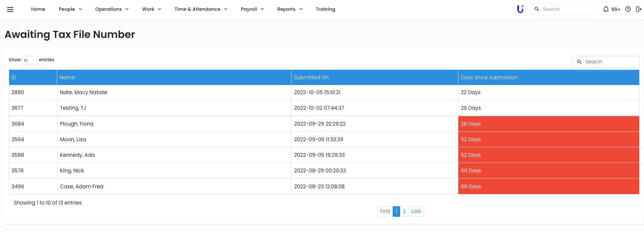Click the First page button
Screen dimensions: 644x232
pos(385,211)
